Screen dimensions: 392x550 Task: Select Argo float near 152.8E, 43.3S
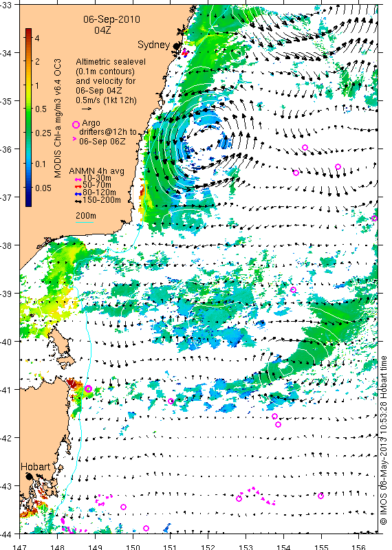tap(239, 498)
